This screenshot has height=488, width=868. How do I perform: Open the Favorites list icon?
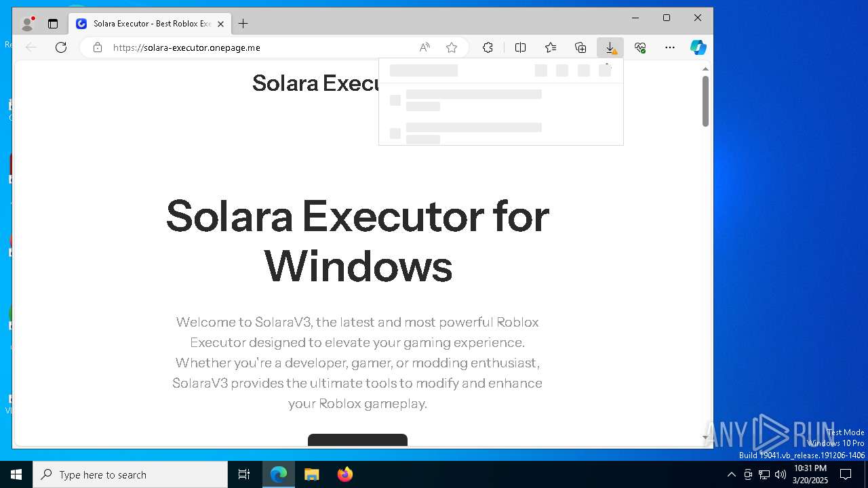point(551,47)
